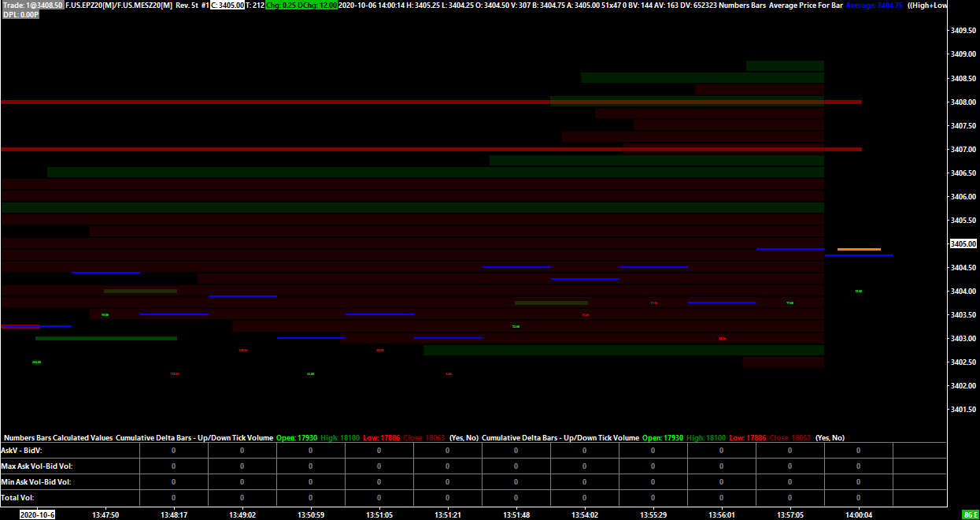
Task: Click the 3404.50 price scale label
Action: [x=963, y=267]
